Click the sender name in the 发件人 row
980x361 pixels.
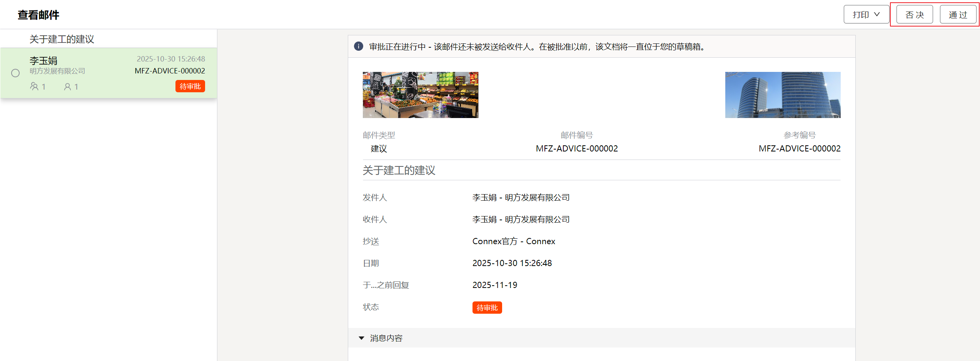(521, 197)
